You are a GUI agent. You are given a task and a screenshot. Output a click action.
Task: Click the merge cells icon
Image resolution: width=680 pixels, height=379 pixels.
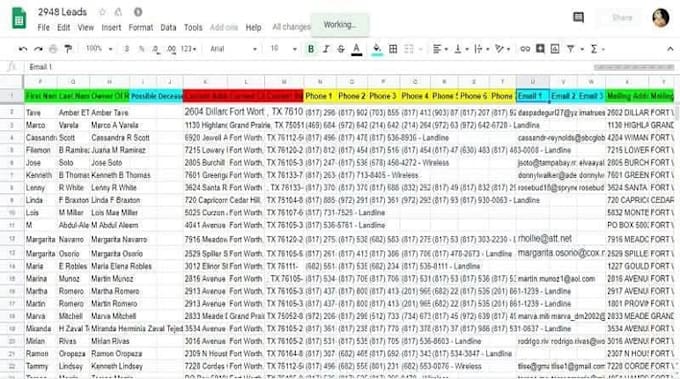click(409, 49)
